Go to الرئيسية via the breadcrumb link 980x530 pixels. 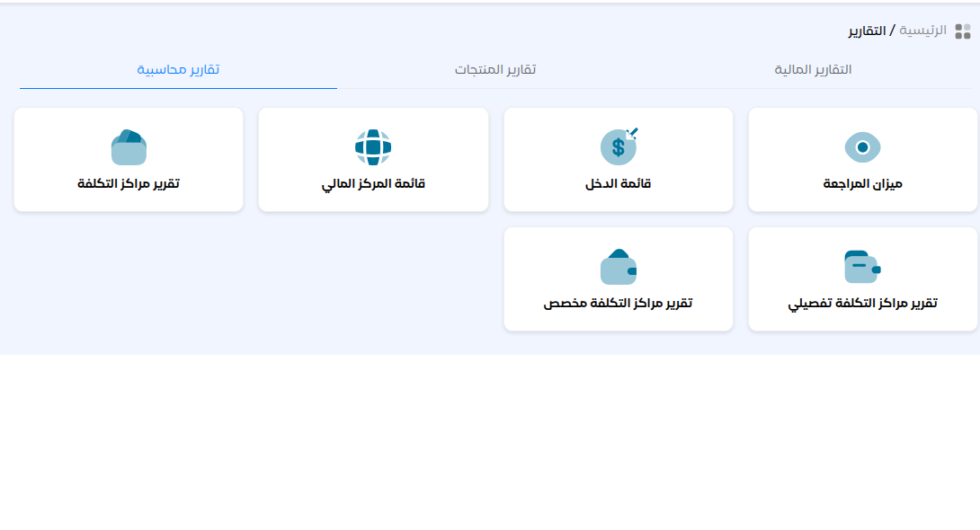(923, 31)
